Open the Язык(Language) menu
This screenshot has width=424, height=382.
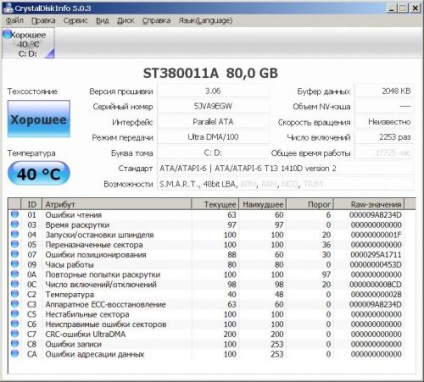205,21
